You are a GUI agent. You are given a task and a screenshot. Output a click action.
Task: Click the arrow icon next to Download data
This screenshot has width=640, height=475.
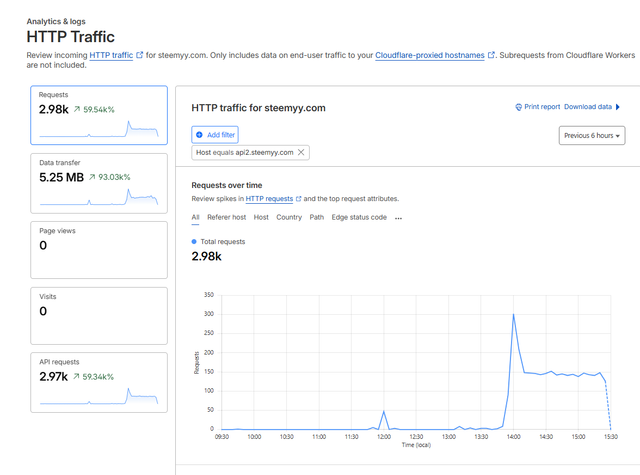pyautogui.click(x=618, y=107)
